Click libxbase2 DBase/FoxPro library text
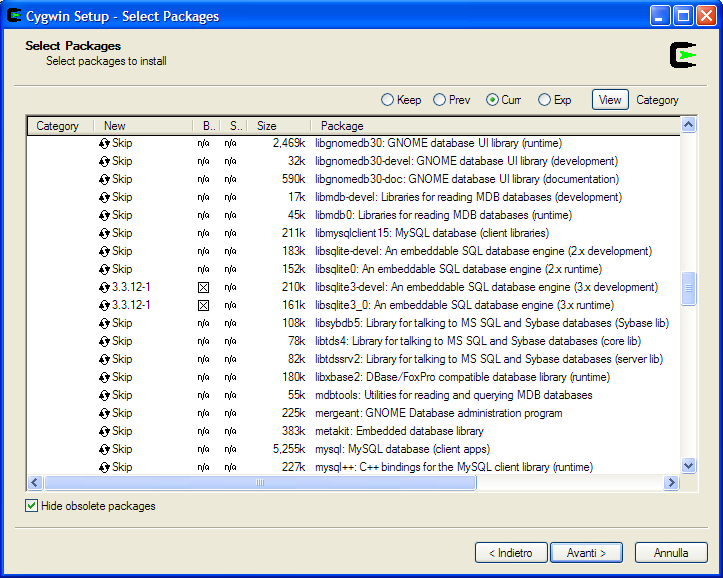Viewport: 723px width, 578px height. (x=462, y=377)
